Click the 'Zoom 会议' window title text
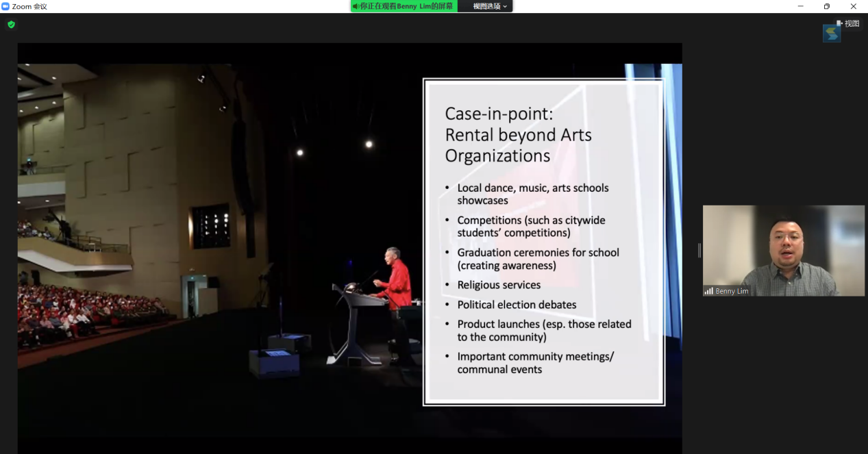The height and width of the screenshot is (454, 868). pos(29,6)
